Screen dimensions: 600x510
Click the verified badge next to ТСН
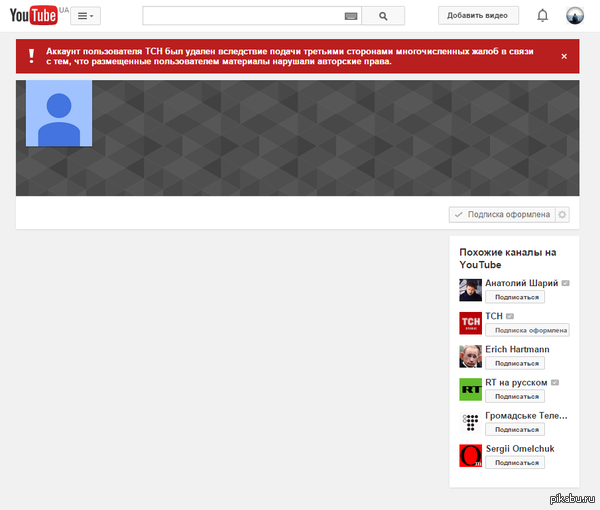(x=510, y=316)
